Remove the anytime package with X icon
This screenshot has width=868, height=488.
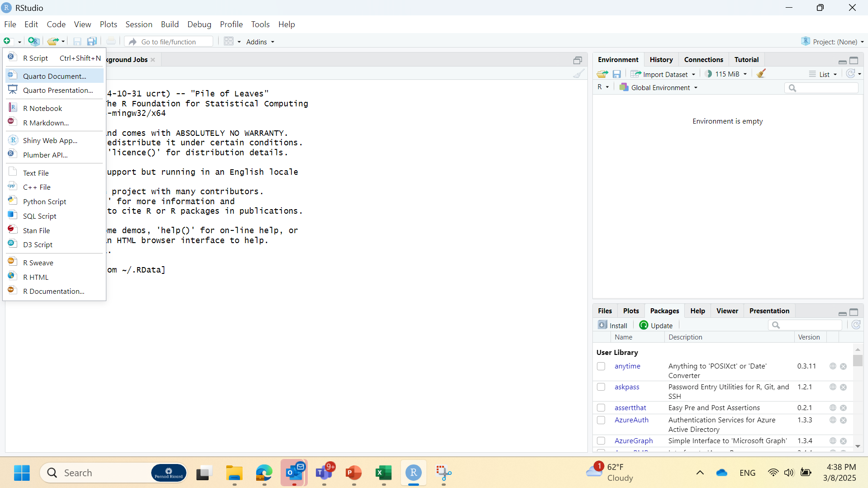pos(843,366)
